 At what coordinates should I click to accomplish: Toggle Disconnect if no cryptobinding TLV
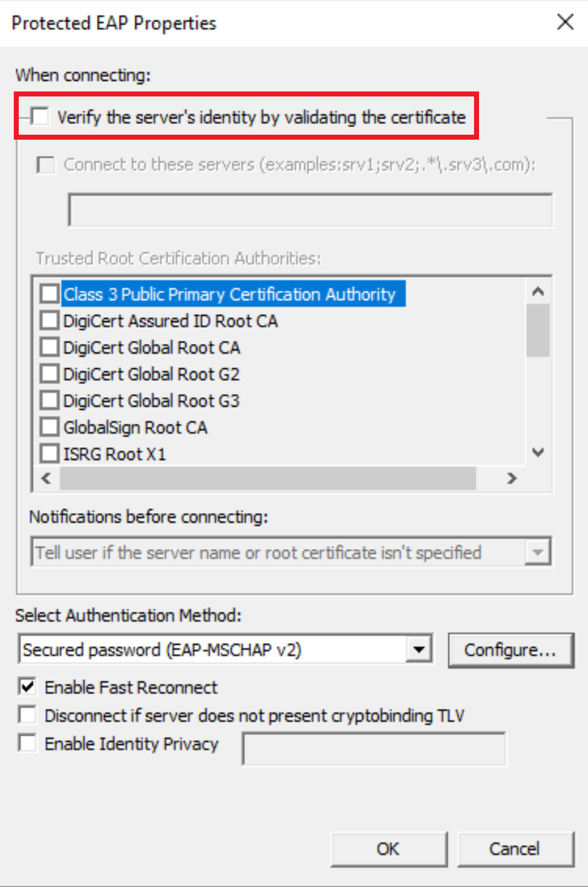28,715
